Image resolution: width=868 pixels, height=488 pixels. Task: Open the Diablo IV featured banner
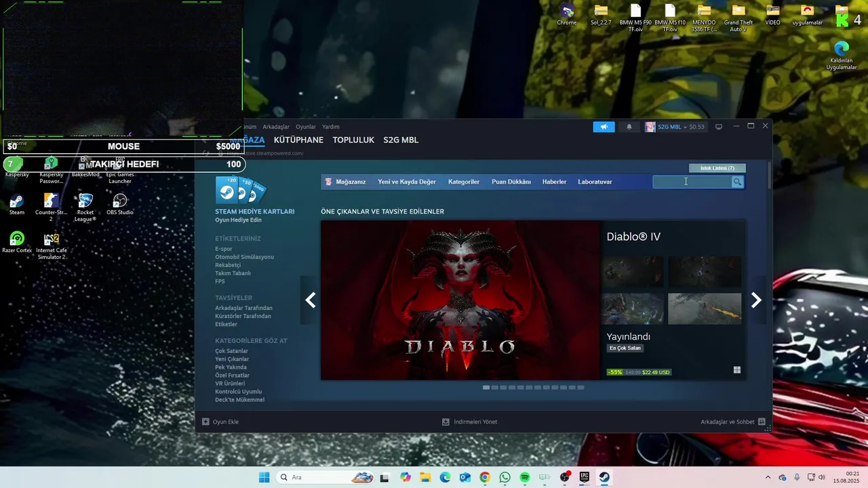[x=461, y=300]
